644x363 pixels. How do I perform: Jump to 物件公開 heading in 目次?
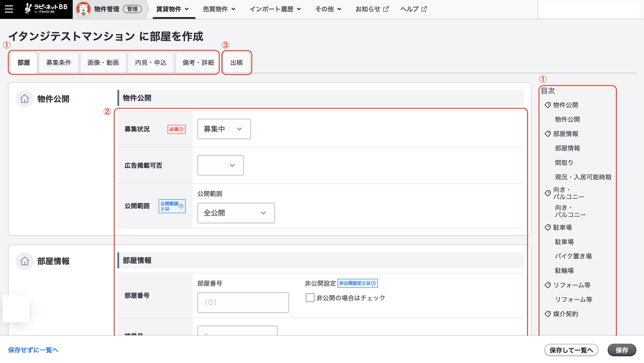[x=565, y=105]
